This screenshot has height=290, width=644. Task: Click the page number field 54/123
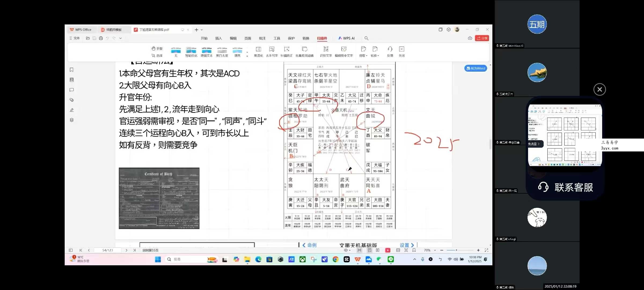[x=108, y=250]
